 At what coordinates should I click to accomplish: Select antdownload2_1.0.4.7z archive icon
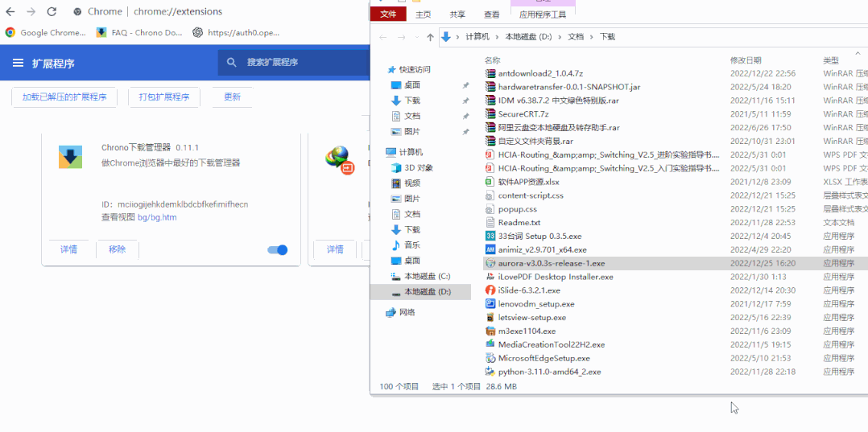[x=490, y=73]
